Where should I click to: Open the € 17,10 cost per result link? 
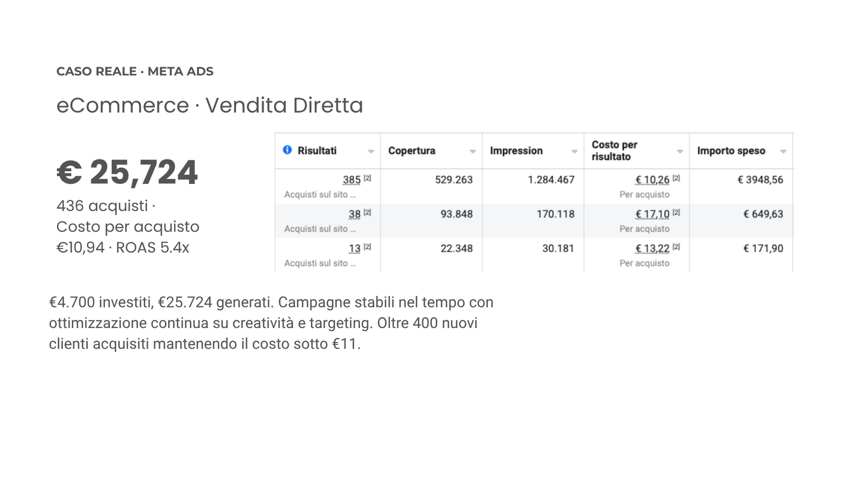[x=652, y=214]
